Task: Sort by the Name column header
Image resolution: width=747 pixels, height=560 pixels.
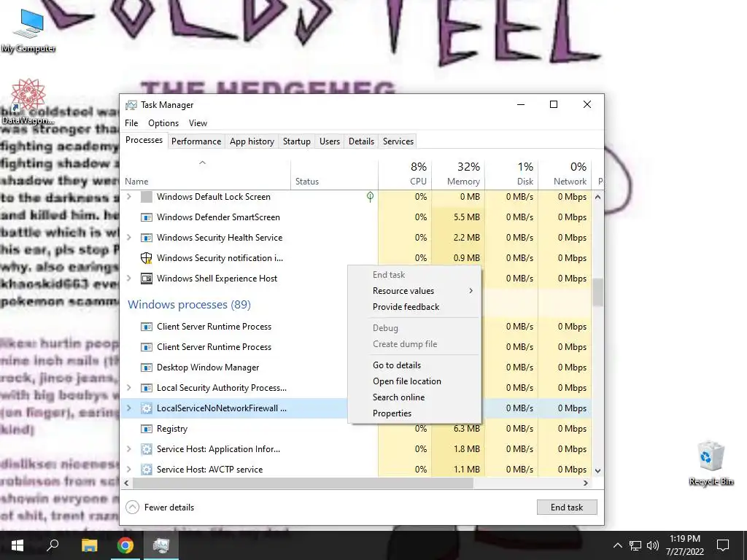Action: 205,174
